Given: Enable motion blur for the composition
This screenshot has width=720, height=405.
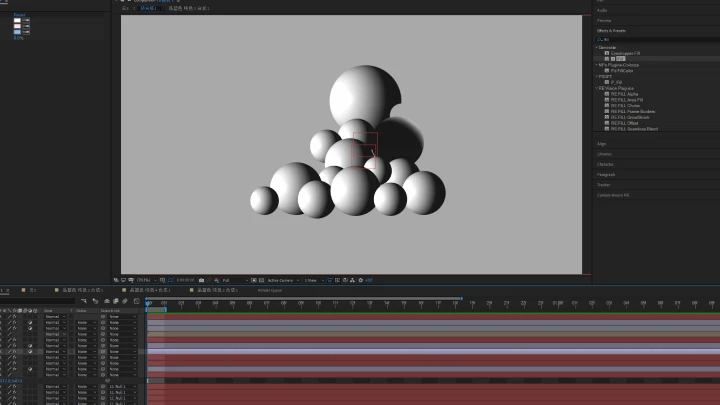Looking at the screenshot, I should pos(125,301).
